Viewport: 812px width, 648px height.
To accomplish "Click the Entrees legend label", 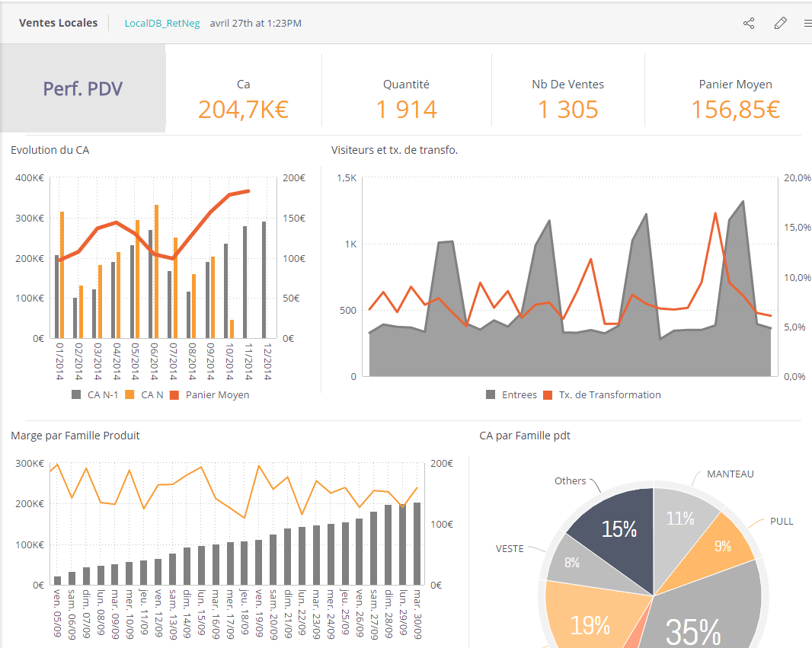I will [x=519, y=394].
